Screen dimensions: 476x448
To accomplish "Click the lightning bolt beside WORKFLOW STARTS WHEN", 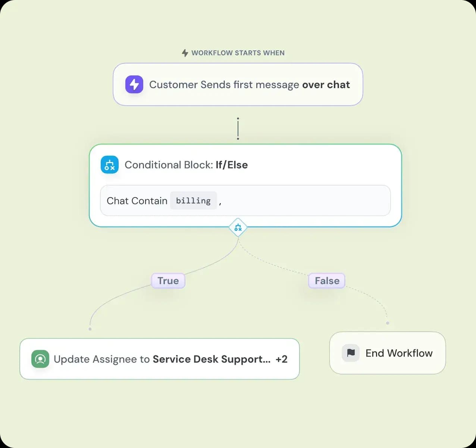I will 184,53.
